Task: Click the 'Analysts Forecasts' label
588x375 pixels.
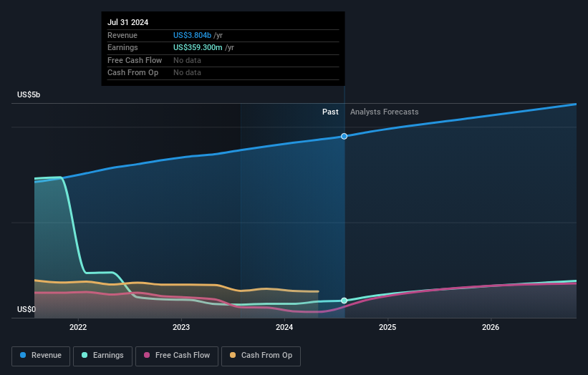Action: coord(385,112)
